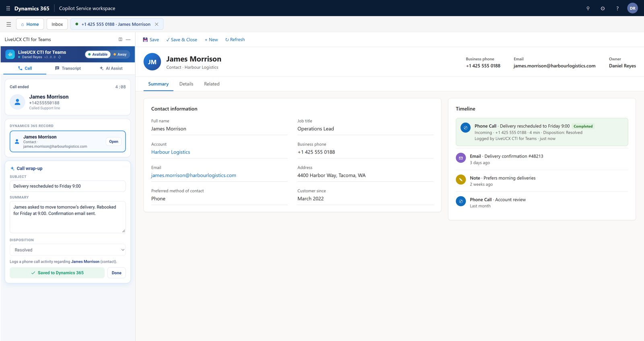
Task: Refresh the contact record
Action: [235, 39]
